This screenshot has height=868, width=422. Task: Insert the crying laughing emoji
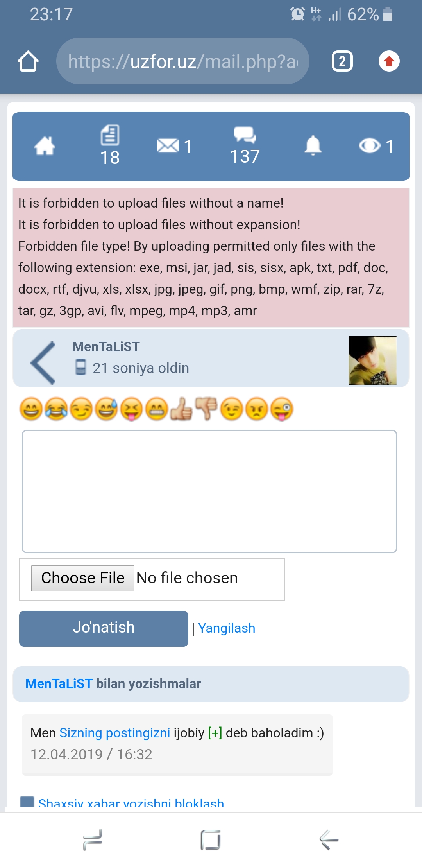[x=56, y=409]
